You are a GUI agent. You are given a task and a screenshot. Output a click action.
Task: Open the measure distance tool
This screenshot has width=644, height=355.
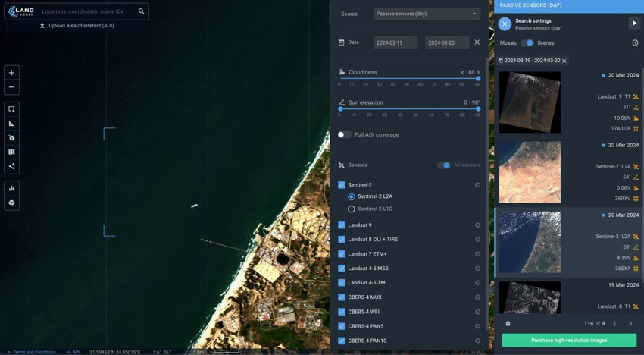[x=11, y=124]
